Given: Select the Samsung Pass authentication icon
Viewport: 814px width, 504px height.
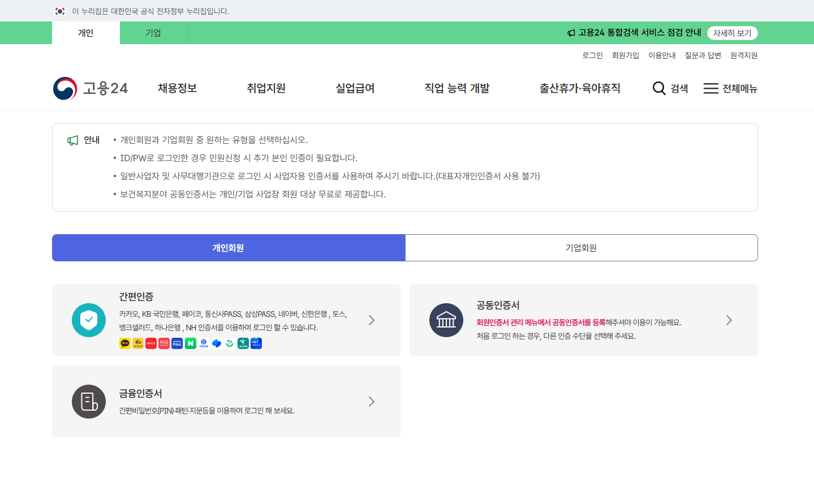Looking at the screenshot, I should (176, 343).
